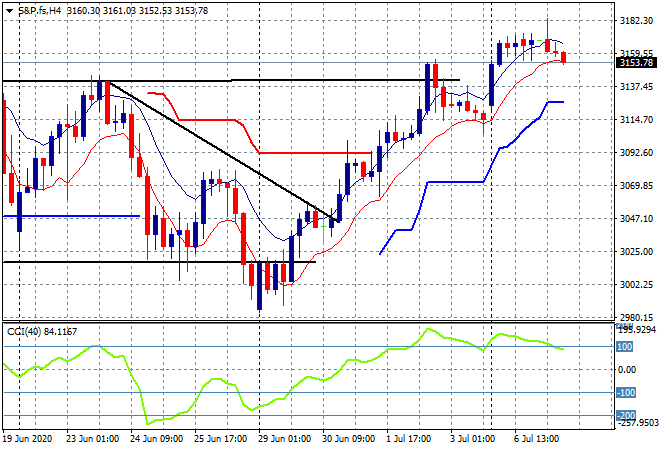Click the 3069.85 price axis label
This screenshot has width=660, height=450.
[x=636, y=186]
